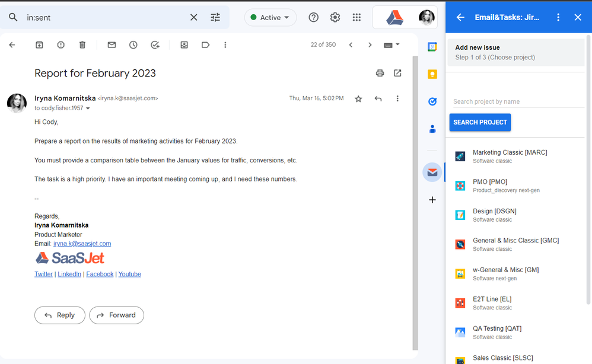592x364 pixels.
Task: Open toolbar More options menu
Action: [225, 45]
